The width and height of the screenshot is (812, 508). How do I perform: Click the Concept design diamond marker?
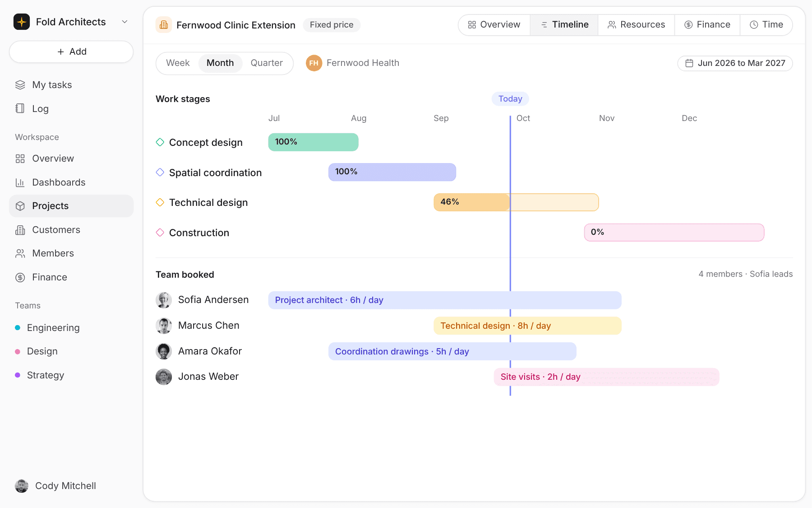coord(160,142)
